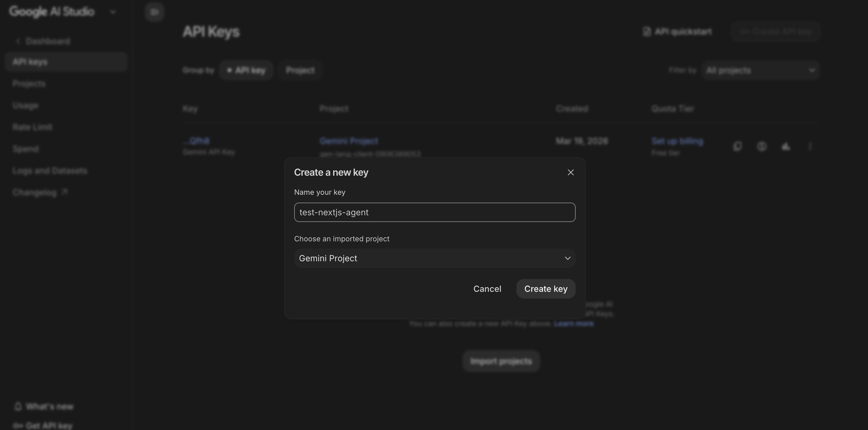The width and height of the screenshot is (868, 430).
Task: Open the usage chart icon in key row
Action: click(786, 146)
